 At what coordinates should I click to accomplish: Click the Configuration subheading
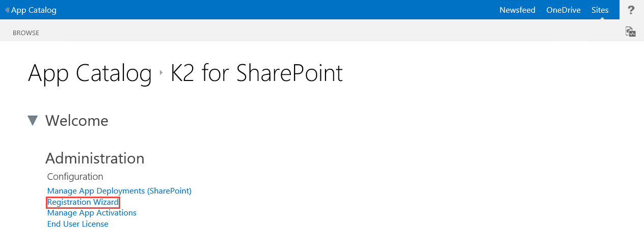(x=75, y=177)
